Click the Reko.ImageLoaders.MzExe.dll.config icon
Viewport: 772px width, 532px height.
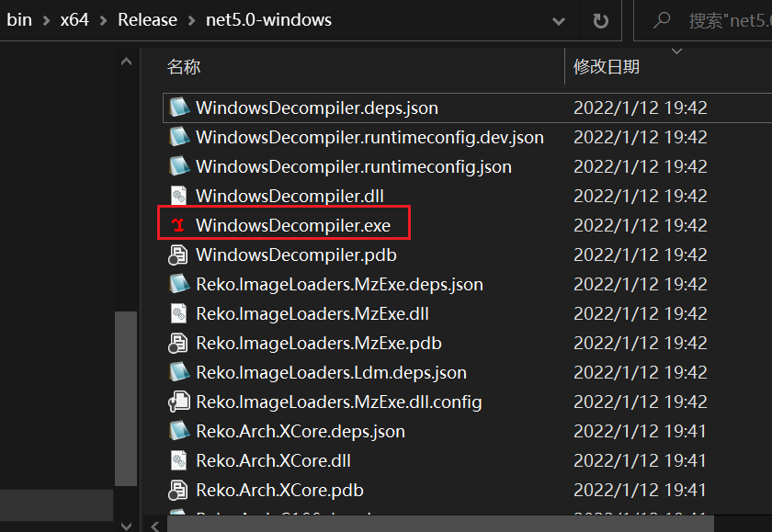(x=178, y=402)
